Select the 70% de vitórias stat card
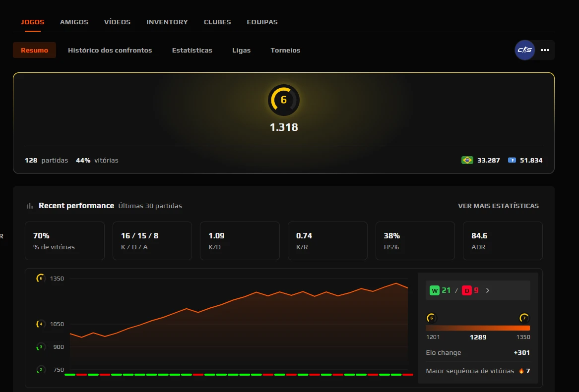 point(64,241)
